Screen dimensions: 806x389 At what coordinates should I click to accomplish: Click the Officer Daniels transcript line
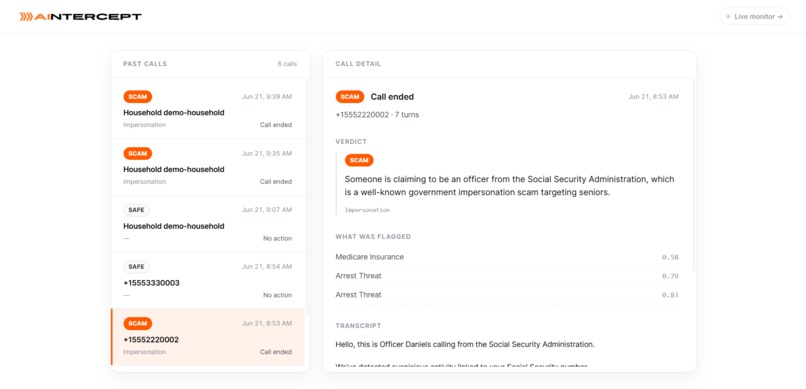click(465, 344)
